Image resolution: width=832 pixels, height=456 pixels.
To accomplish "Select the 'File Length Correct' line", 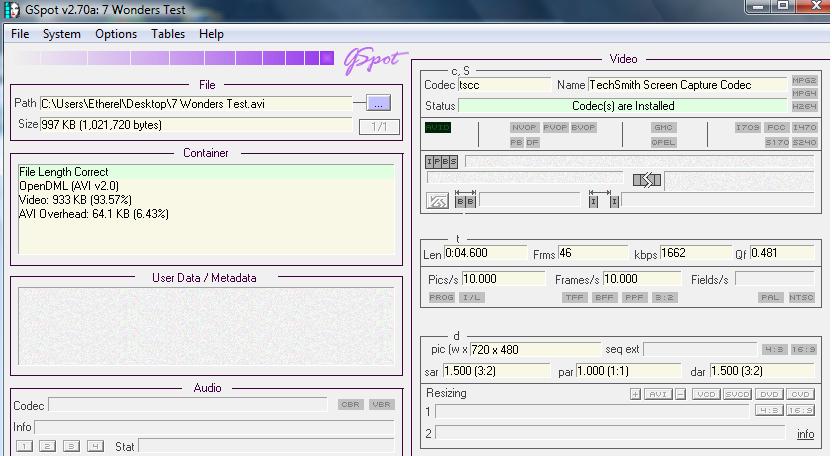I will (206, 172).
